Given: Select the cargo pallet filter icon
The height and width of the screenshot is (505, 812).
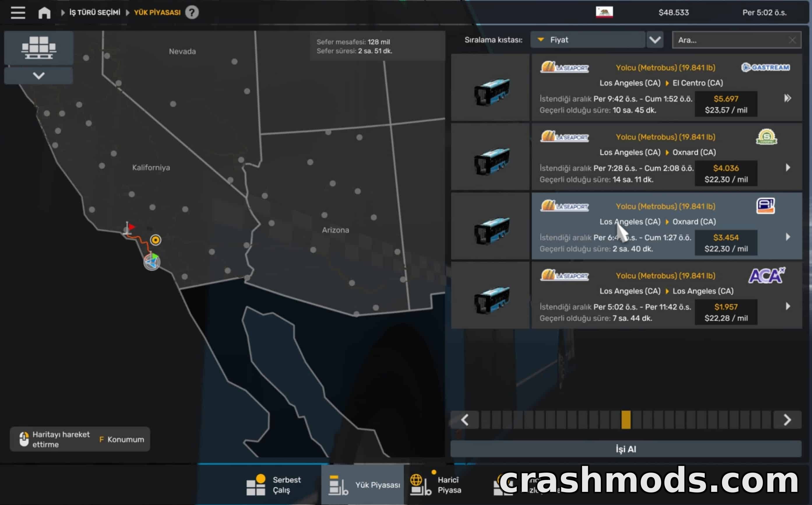Looking at the screenshot, I should [x=39, y=48].
